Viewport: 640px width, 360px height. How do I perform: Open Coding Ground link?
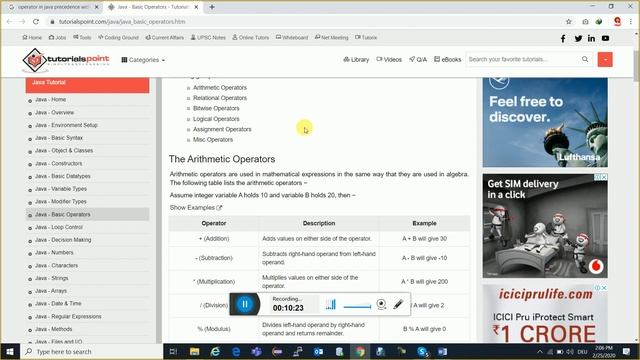[118, 38]
